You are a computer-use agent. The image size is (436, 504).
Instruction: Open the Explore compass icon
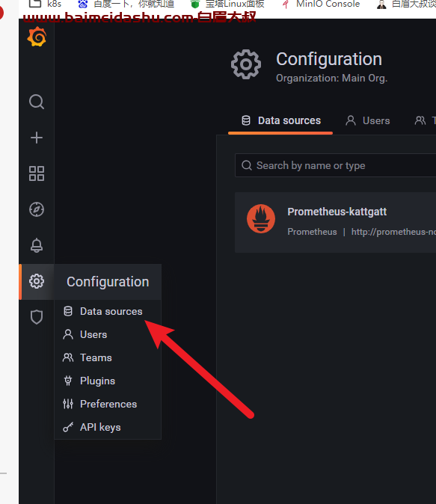(x=37, y=209)
